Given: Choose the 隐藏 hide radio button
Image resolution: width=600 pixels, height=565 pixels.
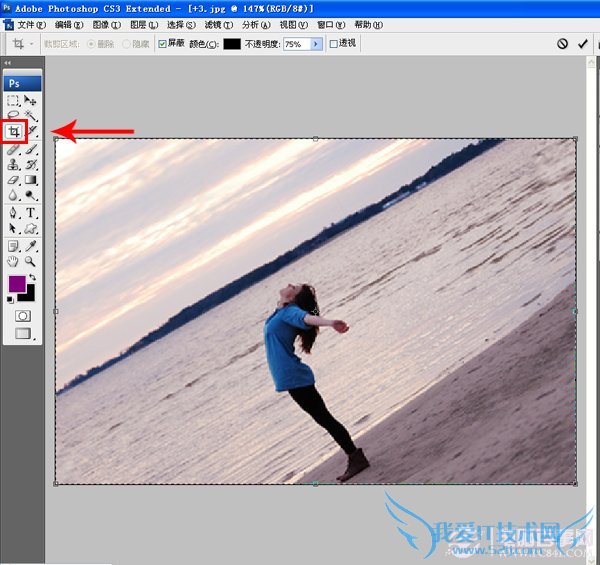Looking at the screenshot, I should 127,44.
